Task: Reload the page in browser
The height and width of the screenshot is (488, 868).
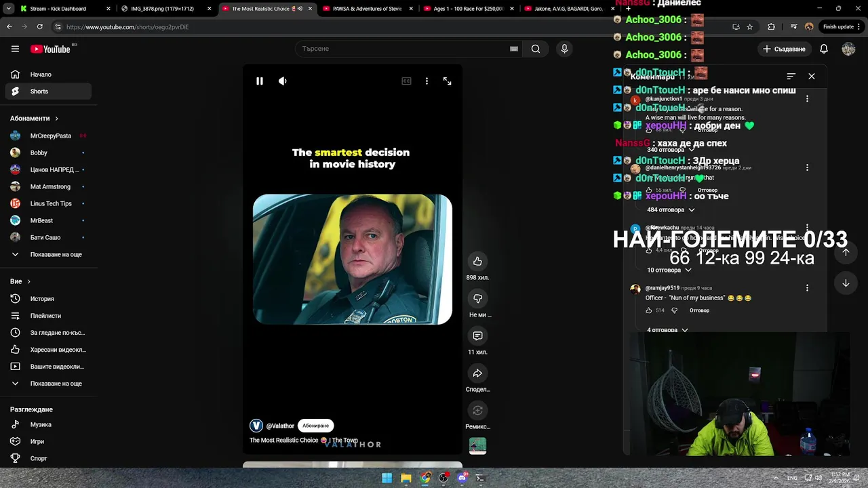Action: (x=39, y=27)
